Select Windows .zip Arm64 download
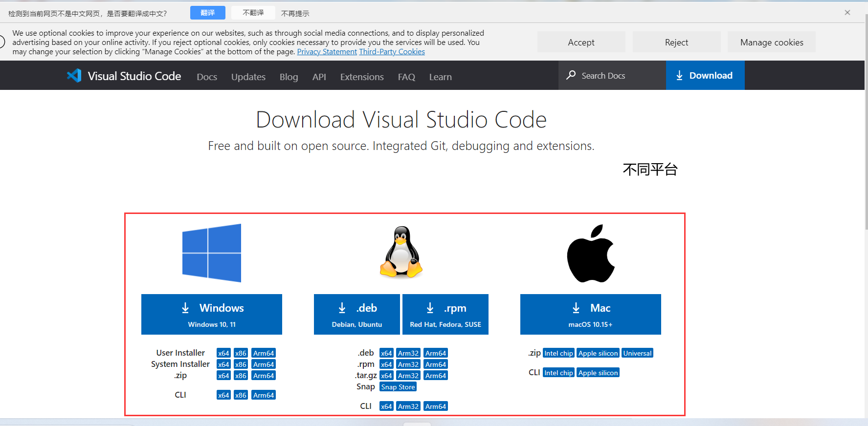 point(264,375)
